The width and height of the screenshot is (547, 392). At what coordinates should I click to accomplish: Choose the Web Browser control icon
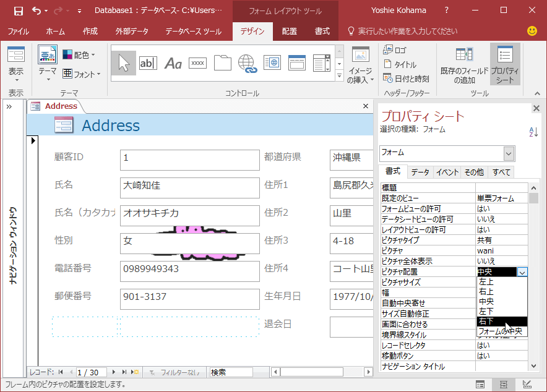coord(272,63)
